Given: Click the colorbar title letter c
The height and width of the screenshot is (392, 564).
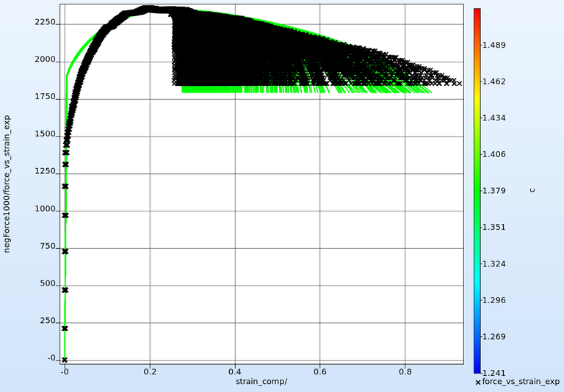Looking at the screenshot, I should tap(532, 190).
